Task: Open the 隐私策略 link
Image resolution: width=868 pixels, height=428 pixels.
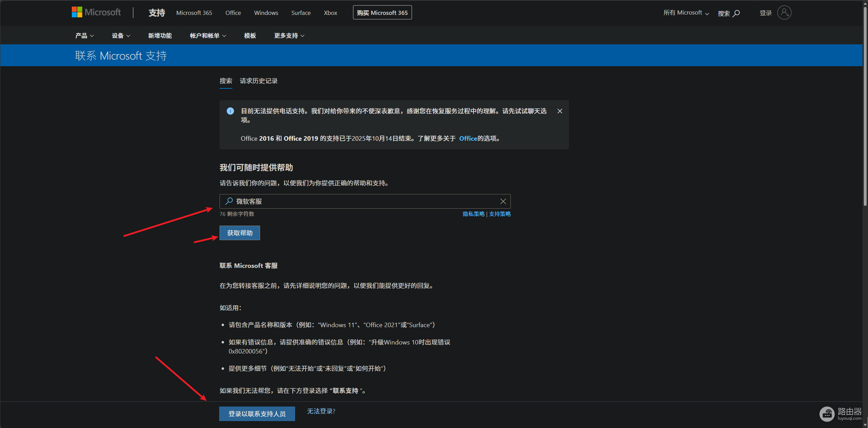Action: (473, 214)
